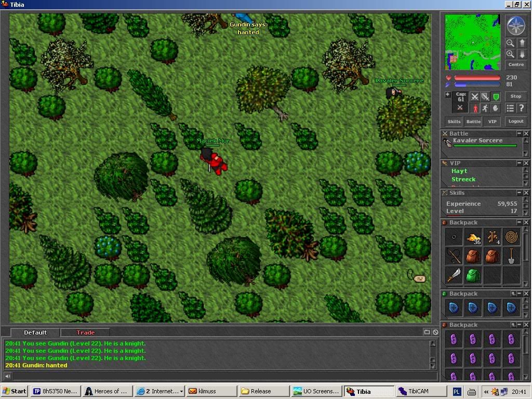Screen dimensions: 532x399
Task: Click the small ring item in the backpack
Action: click(x=454, y=237)
